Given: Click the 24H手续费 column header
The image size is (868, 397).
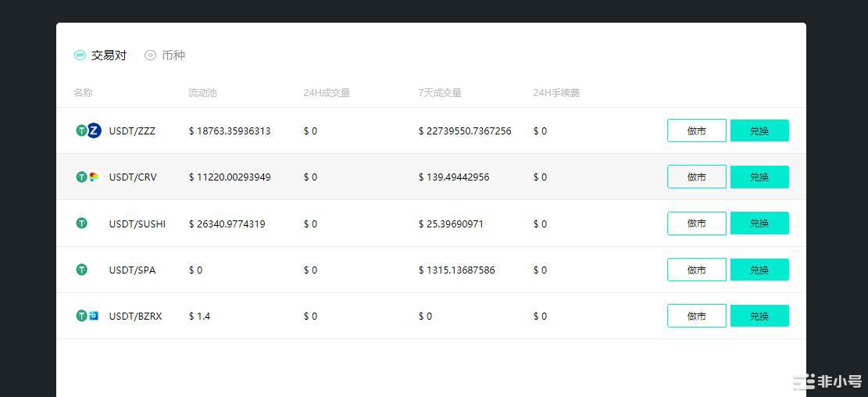Looking at the screenshot, I should 556,92.
